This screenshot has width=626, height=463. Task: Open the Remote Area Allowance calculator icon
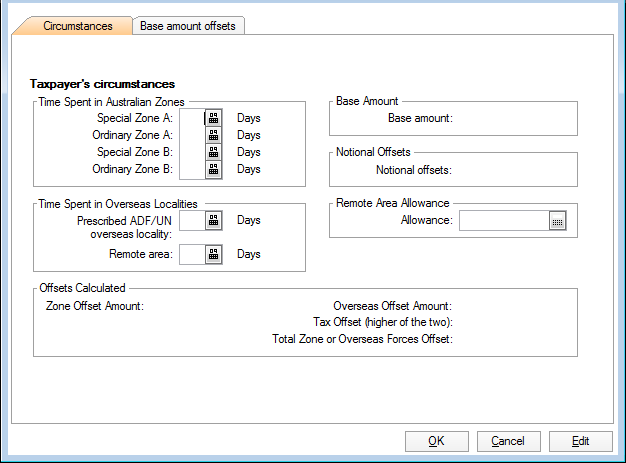tap(558, 221)
